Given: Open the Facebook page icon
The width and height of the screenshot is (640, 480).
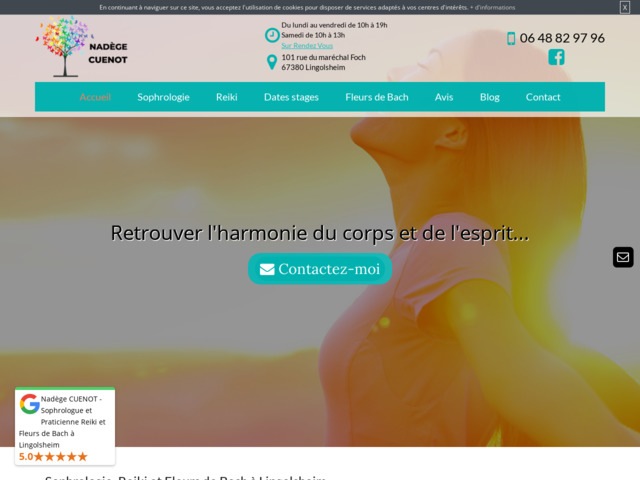Looking at the screenshot, I should tap(556, 57).
